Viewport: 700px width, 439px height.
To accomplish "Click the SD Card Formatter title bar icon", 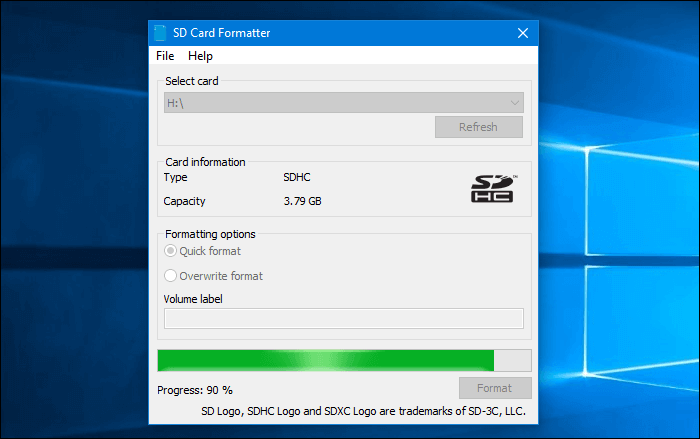I will pyautogui.click(x=161, y=33).
